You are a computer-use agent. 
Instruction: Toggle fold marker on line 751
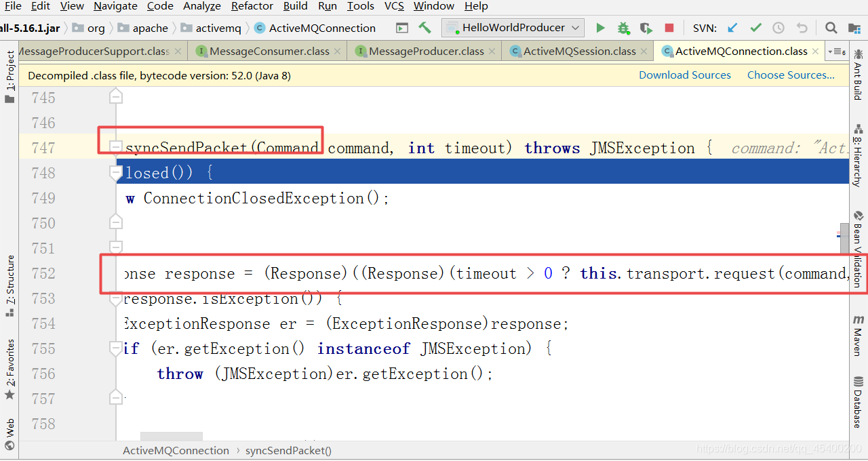point(116,247)
